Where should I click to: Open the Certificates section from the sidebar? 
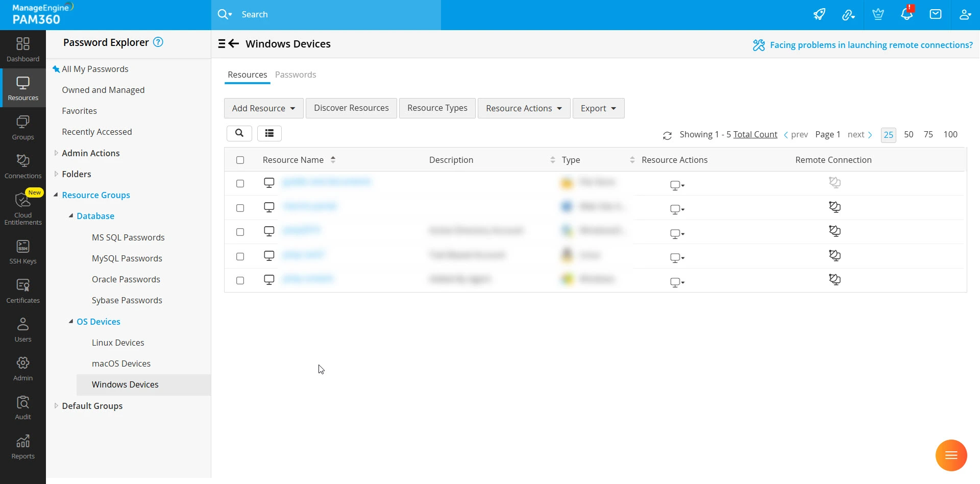[x=22, y=290]
